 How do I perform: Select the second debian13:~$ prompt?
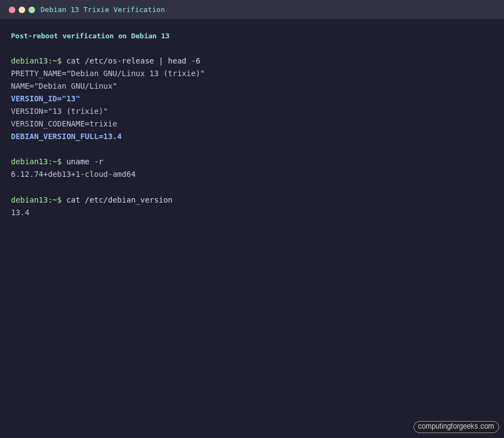coord(36,162)
